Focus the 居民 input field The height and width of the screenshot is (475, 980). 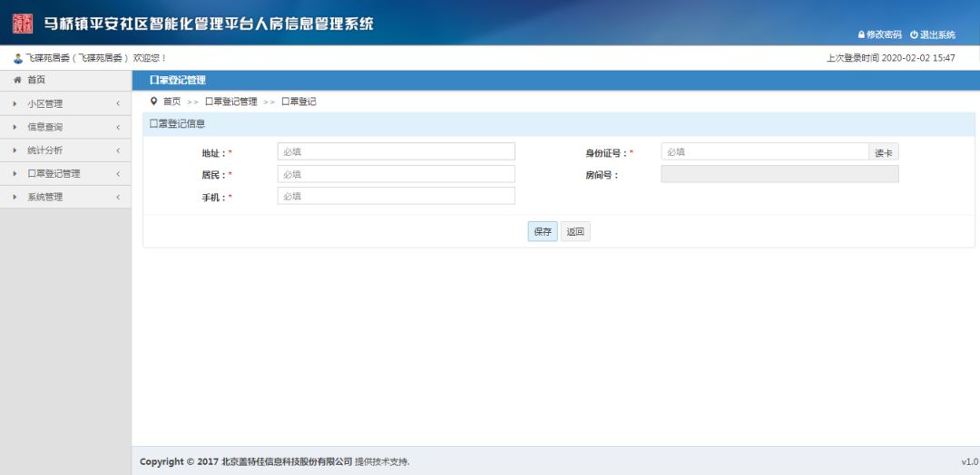397,174
